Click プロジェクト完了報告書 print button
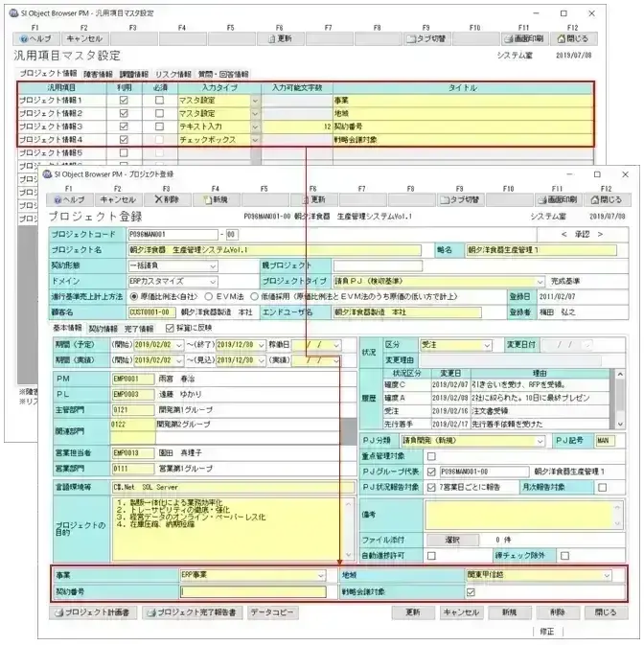The image size is (644, 645). point(193,612)
